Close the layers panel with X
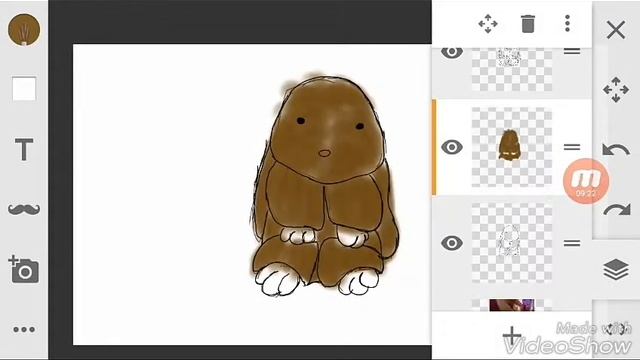Image resolution: width=640 pixels, height=360 pixels. [616, 30]
